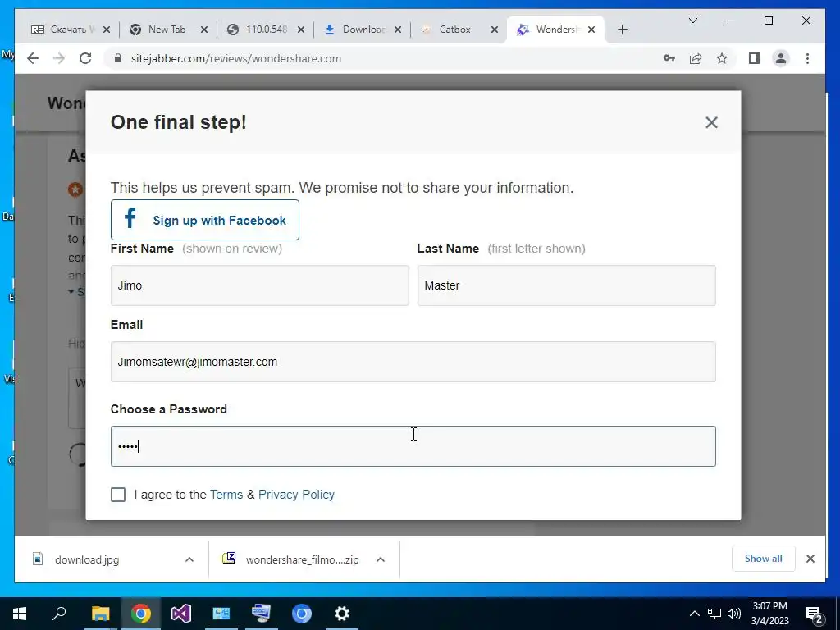
Task: Toggle Chrome side panel icon
Action: point(755,58)
